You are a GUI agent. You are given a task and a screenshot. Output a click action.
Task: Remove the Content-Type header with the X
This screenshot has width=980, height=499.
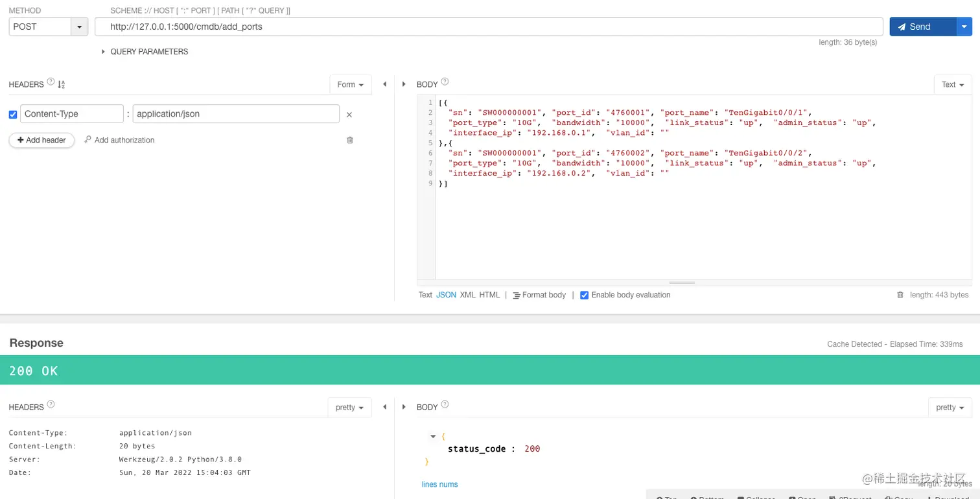tap(349, 115)
